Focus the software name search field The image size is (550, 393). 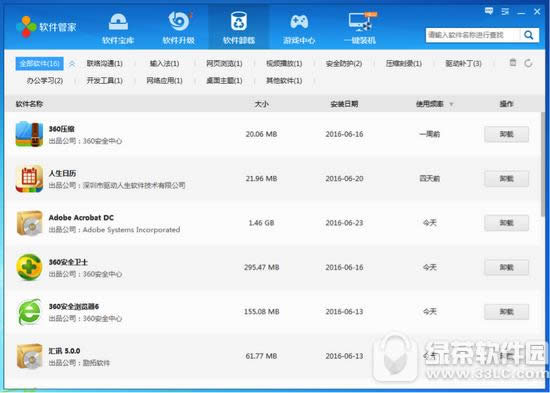coord(473,35)
